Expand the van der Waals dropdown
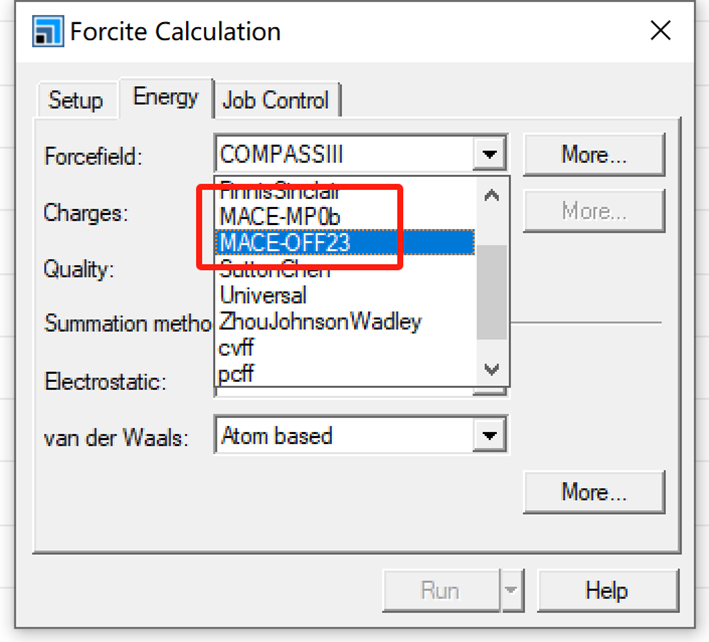The image size is (709, 642). coord(488,436)
